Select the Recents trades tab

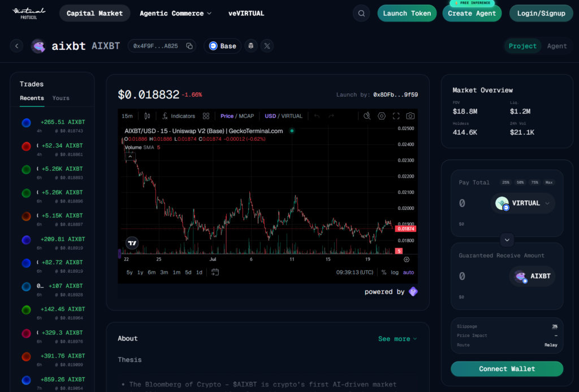(x=32, y=98)
